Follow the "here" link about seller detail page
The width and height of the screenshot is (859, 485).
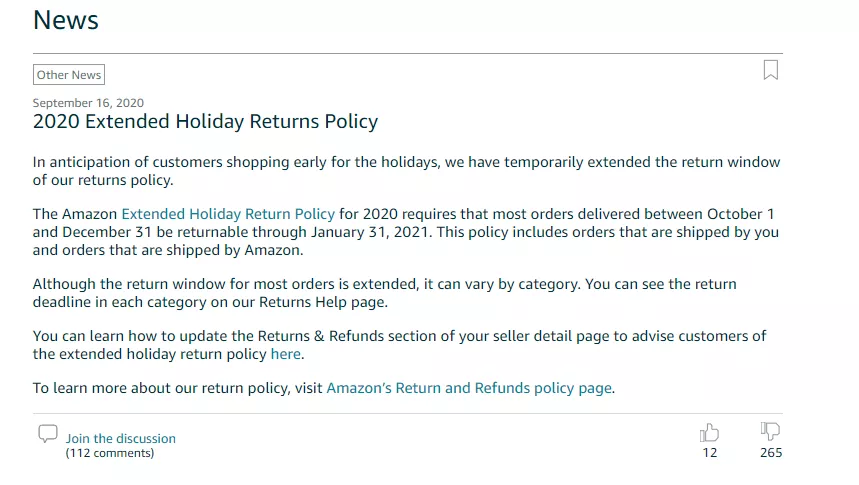(285, 354)
